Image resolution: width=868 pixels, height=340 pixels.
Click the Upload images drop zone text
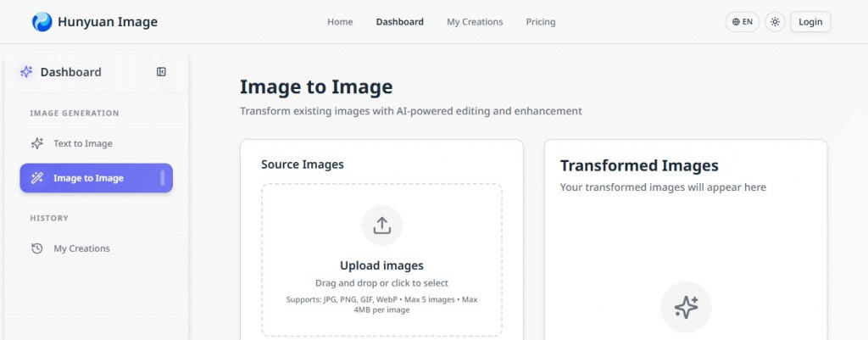click(381, 265)
